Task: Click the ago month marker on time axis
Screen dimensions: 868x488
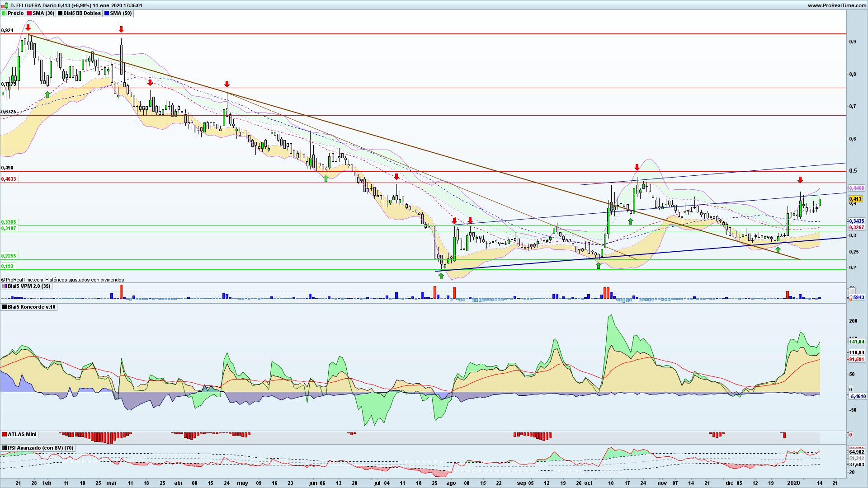Action: [451, 483]
